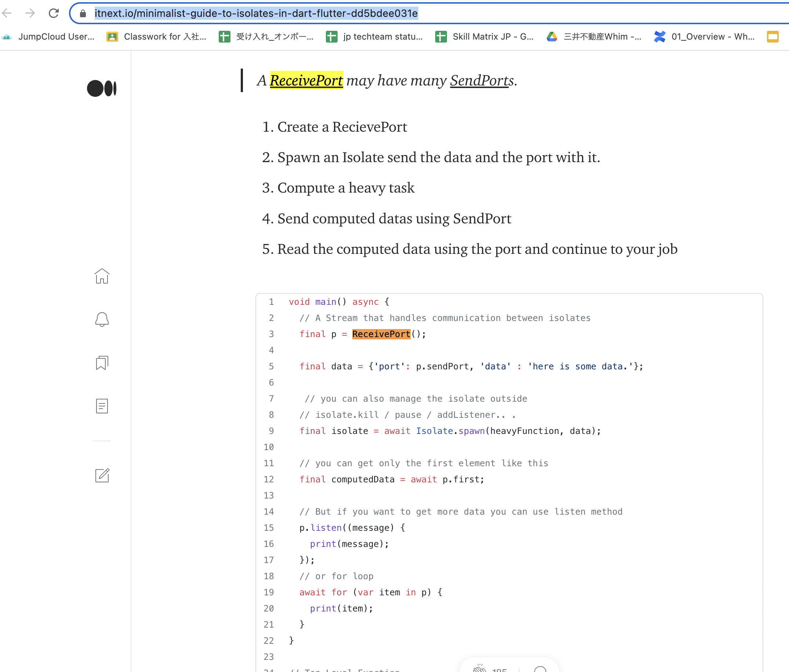Open the highlighted ReceivePort link
Screen dimensions: 789x672
click(306, 80)
